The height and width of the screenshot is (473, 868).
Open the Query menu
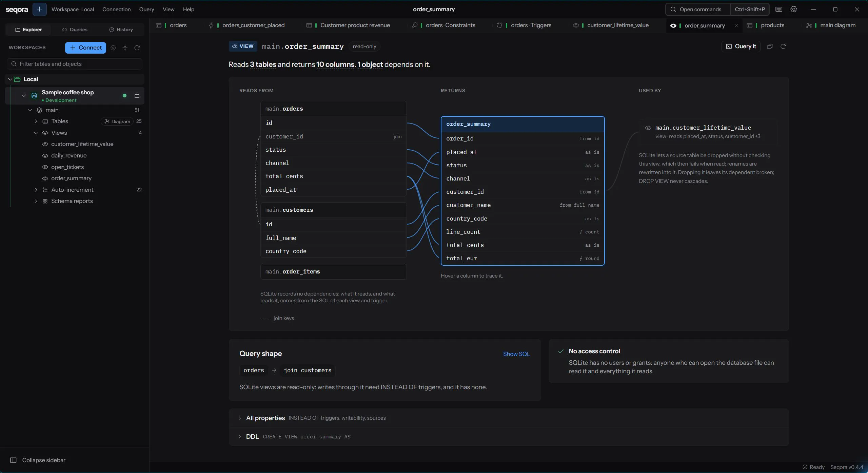pyautogui.click(x=146, y=9)
